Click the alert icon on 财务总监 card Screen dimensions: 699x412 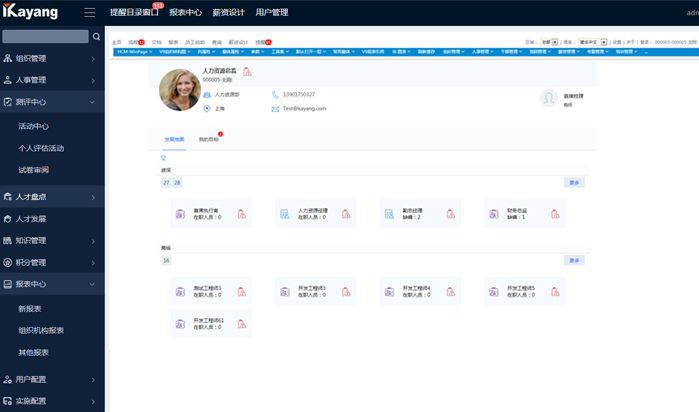point(554,214)
